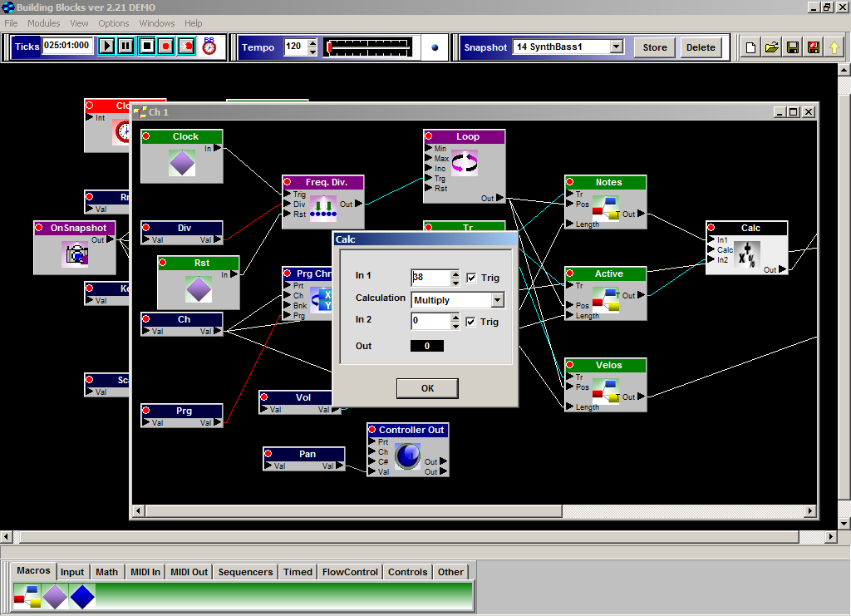Toggle the red dot on Loop module

click(429, 136)
